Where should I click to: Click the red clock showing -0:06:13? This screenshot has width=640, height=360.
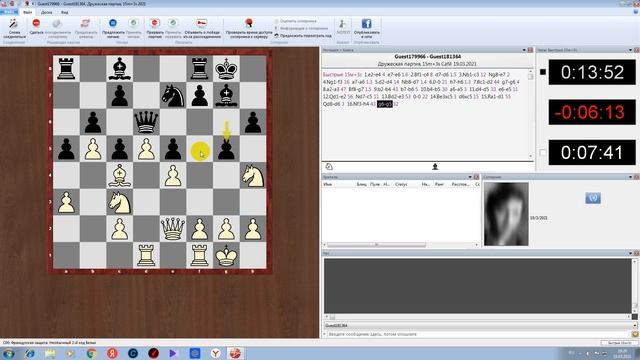pyautogui.click(x=592, y=112)
